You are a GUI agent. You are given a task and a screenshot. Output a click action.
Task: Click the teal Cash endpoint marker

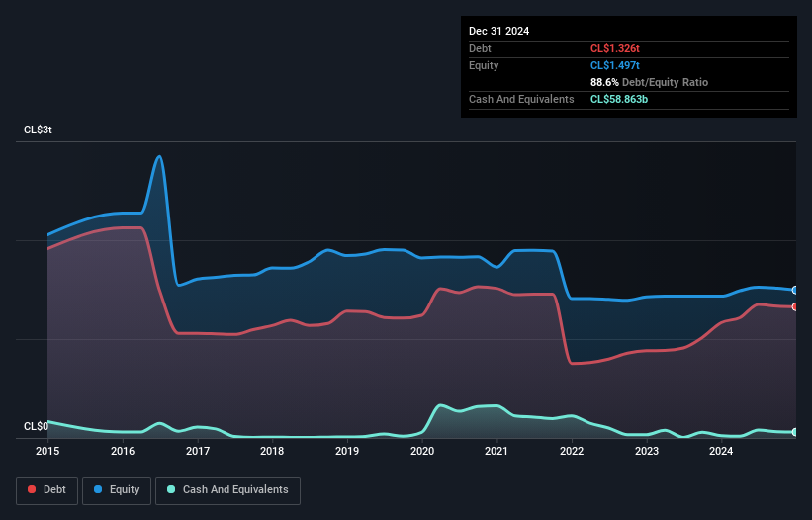pos(795,432)
